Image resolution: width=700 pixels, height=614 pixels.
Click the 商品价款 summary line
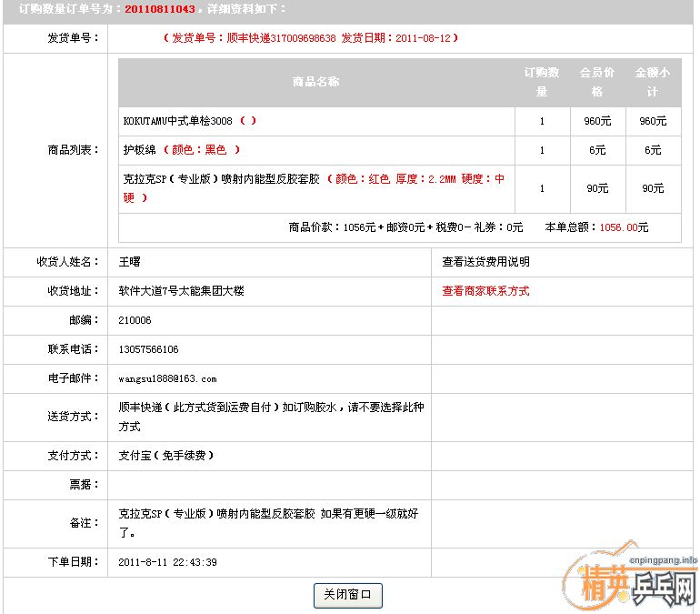pos(405,227)
